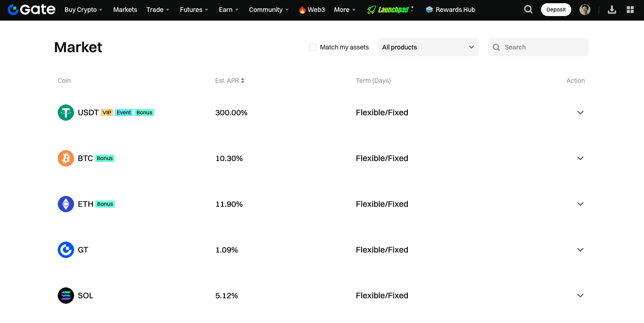Click the Deposit button
The image size is (644, 323).
click(556, 10)
